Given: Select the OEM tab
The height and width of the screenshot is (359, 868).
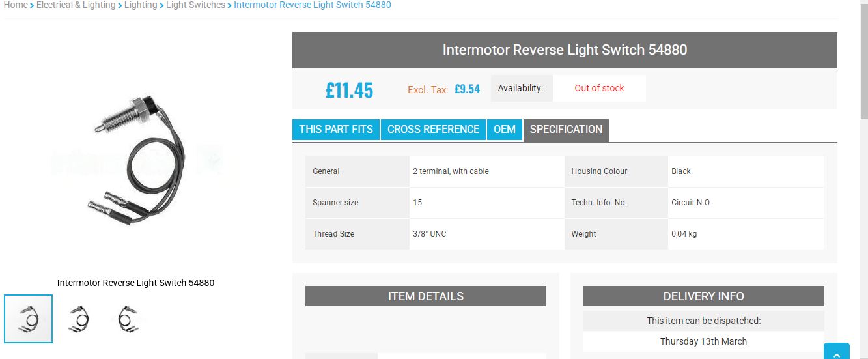Looking at the screenshot, I should [505, 129].
